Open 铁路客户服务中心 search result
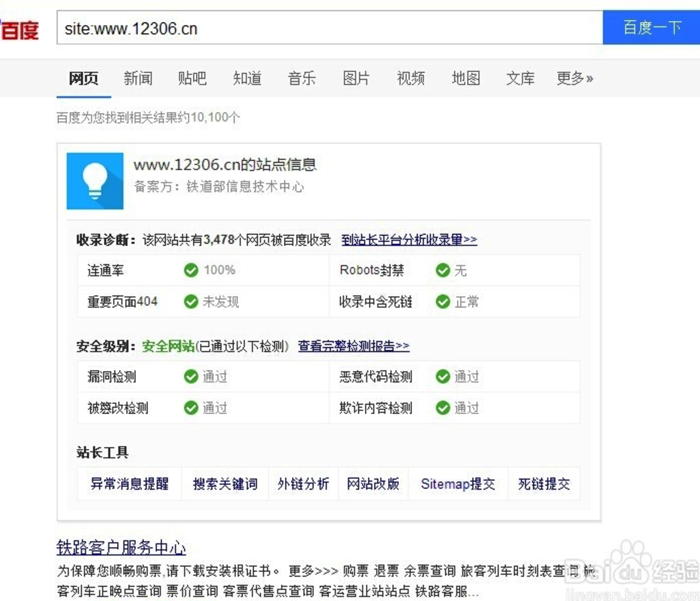The height and width of the screenshot is (601, 700). (121, 547)
